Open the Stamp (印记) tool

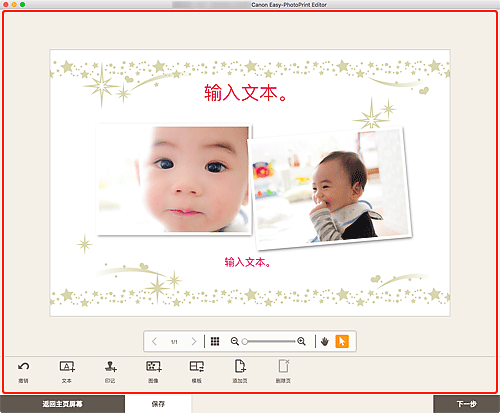coord(110,367)
